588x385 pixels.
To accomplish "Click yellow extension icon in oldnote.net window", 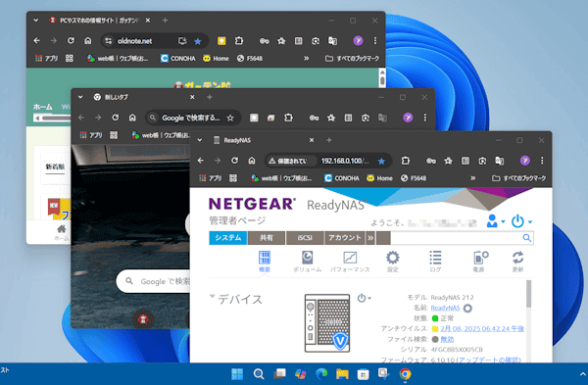I will click(x=221, y=41).
